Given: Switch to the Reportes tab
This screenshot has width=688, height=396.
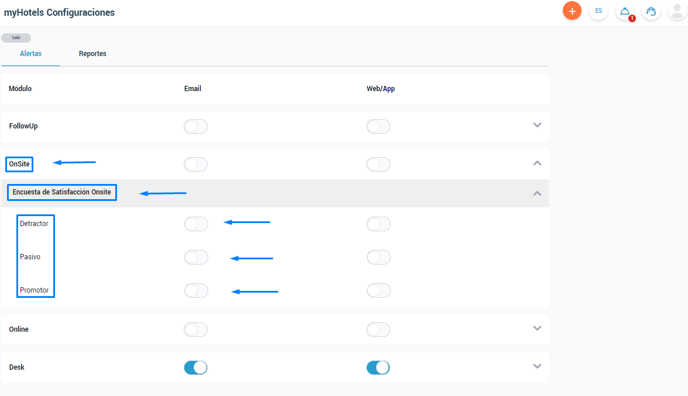Looking at the screenshot, I should (x=93, y=54).
